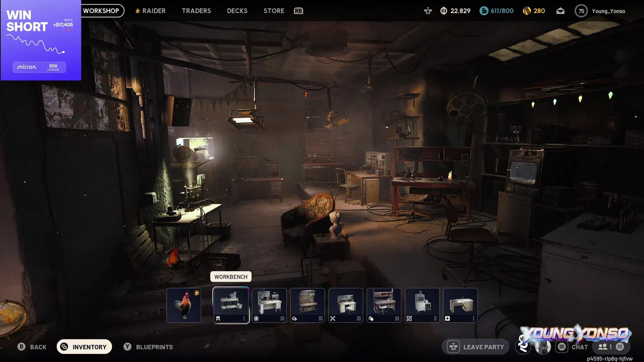Open the Young_Yonso profile name
This screenshot has height=362, width=644.
point(609,11)
